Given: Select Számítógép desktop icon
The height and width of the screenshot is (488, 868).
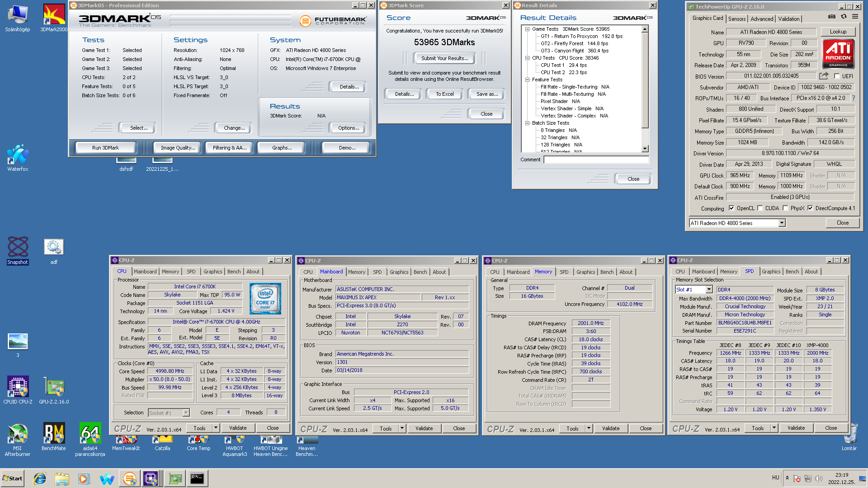Looking at the screenshot, I should coord(18,19).
